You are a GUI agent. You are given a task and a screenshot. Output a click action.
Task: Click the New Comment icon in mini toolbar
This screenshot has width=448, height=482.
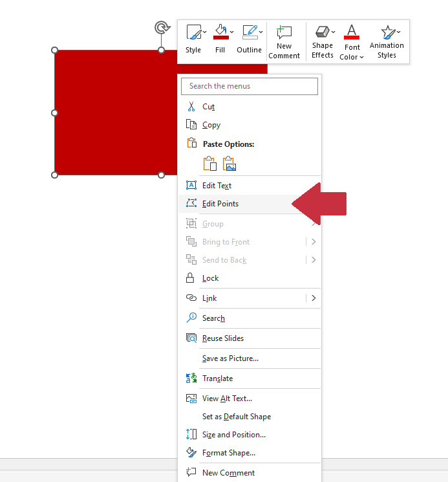pos(284,32)
